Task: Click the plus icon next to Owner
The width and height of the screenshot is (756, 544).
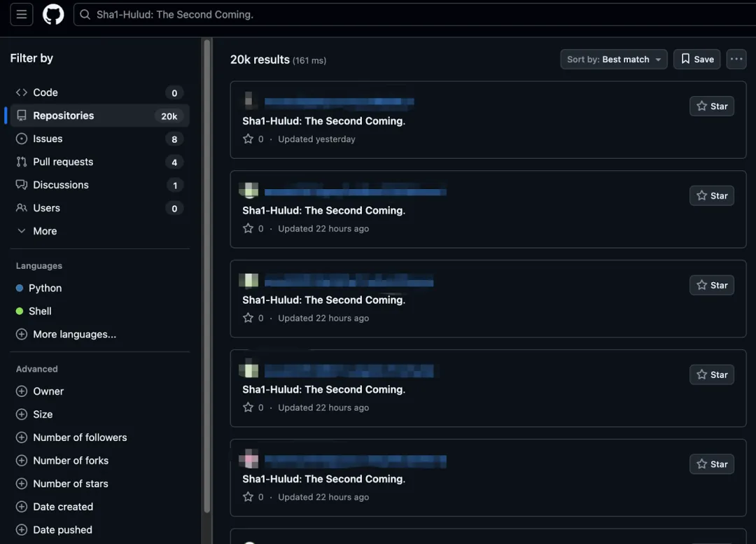Action: (x=22, y=391)
